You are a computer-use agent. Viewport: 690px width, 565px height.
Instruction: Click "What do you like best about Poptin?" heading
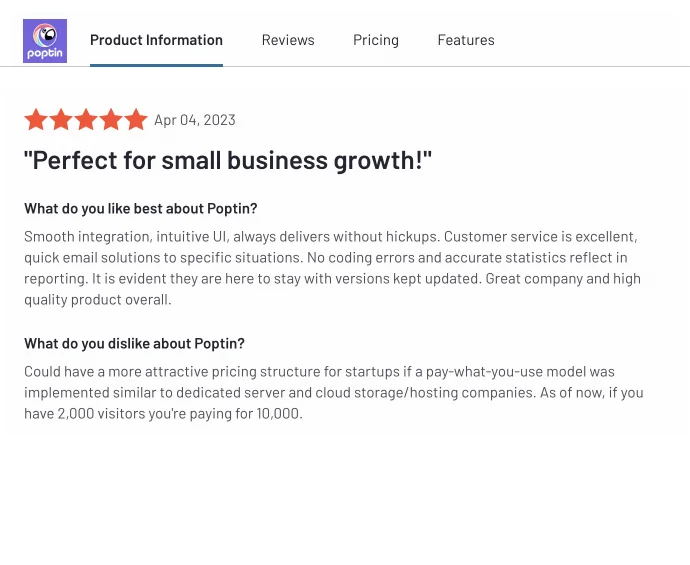pyautogui.click(x=141, y=208)
